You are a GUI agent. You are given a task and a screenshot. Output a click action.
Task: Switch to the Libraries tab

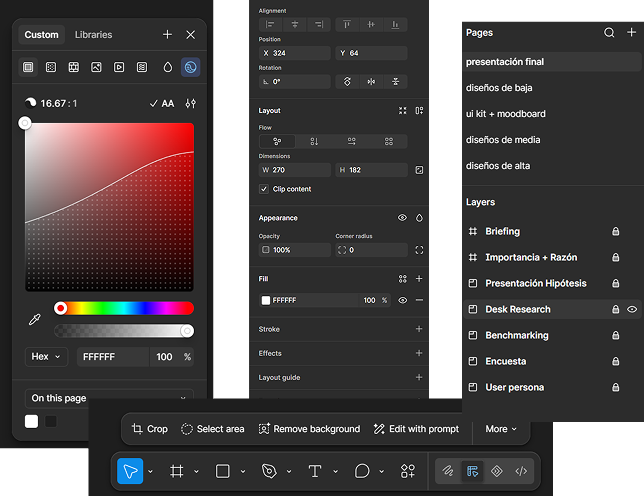tap(93, 34)
